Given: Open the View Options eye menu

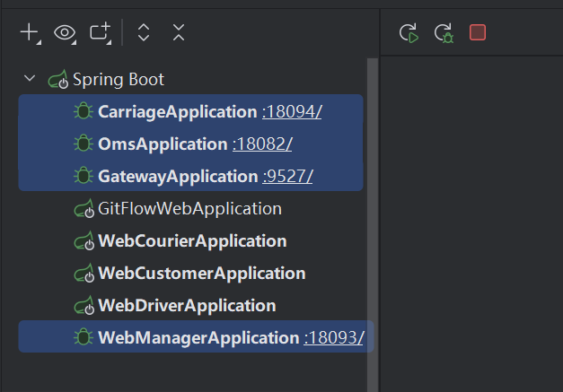Looking at the screenshot, I should [x=65, y=33].
